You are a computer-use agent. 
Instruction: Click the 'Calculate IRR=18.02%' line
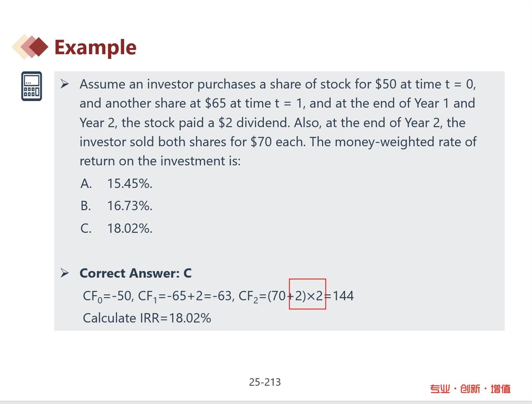(x=147, y=318)
